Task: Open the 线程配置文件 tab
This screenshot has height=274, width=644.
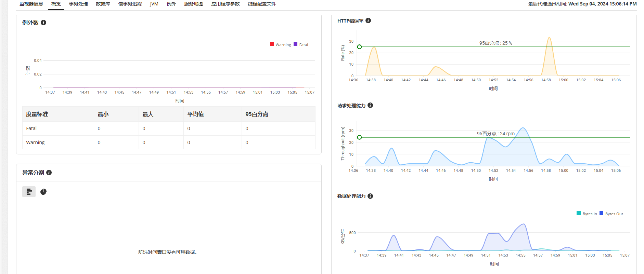Action: [x=262, y=4]
